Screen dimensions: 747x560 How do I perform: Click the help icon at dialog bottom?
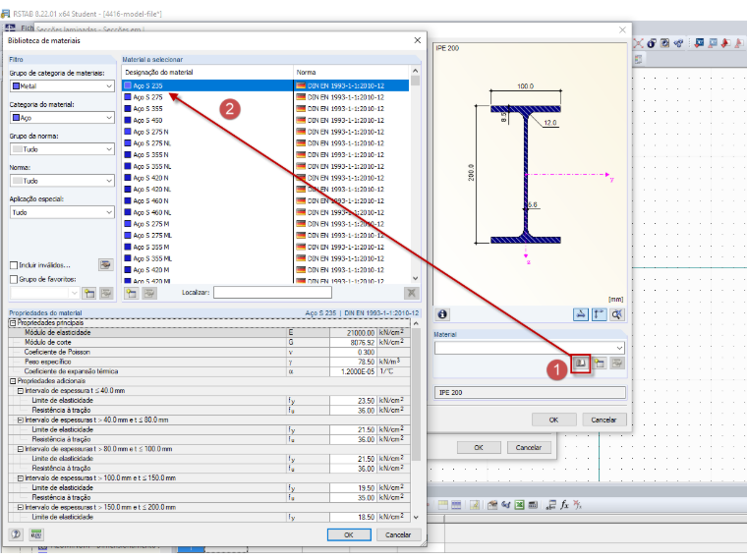(16, 534)
